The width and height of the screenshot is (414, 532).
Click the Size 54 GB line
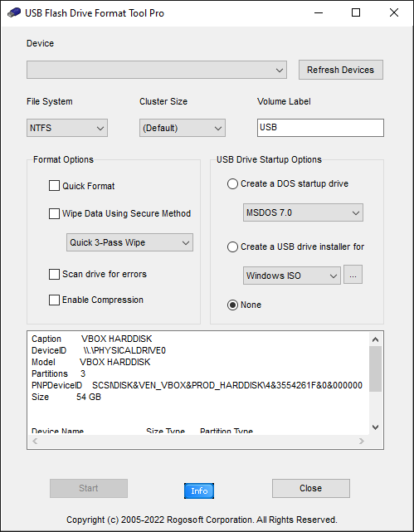[66, 397]
